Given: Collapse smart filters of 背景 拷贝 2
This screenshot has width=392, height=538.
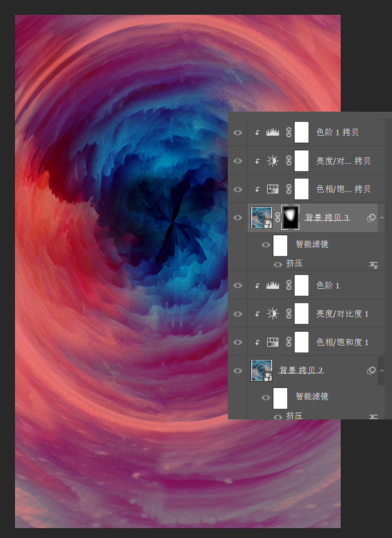Looking at the screenshot, I should tap(381, 371).
